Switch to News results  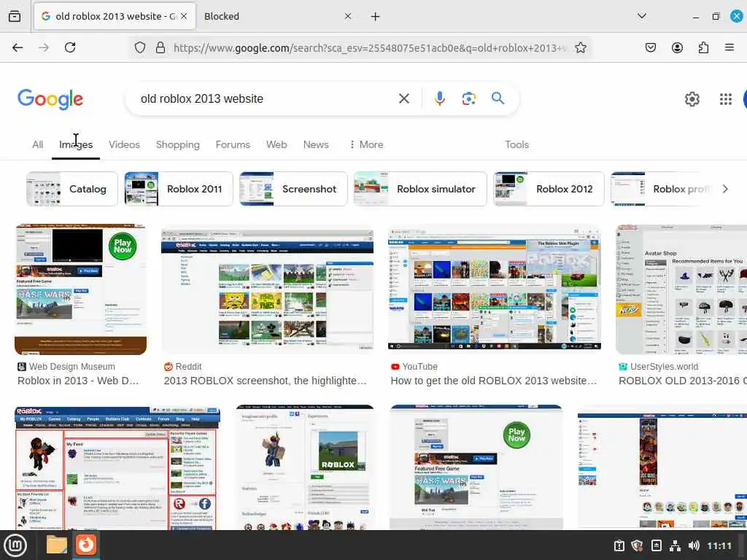coord(316,144)
